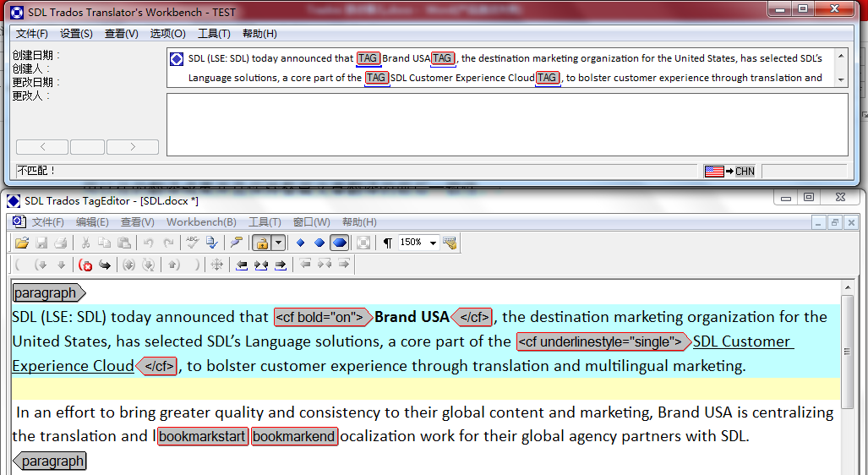Click the blue diamond icon beside Workbench source segment

[x=177, y=58]
